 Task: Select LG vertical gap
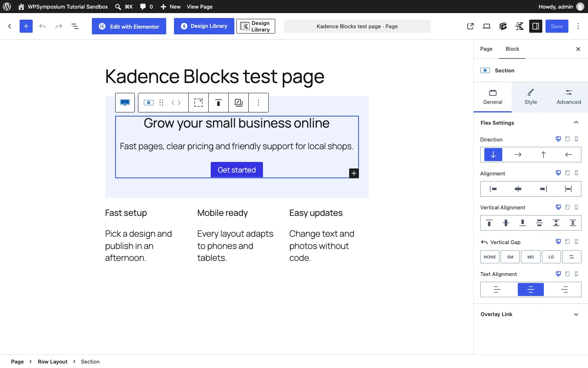(x=551, y=257)
